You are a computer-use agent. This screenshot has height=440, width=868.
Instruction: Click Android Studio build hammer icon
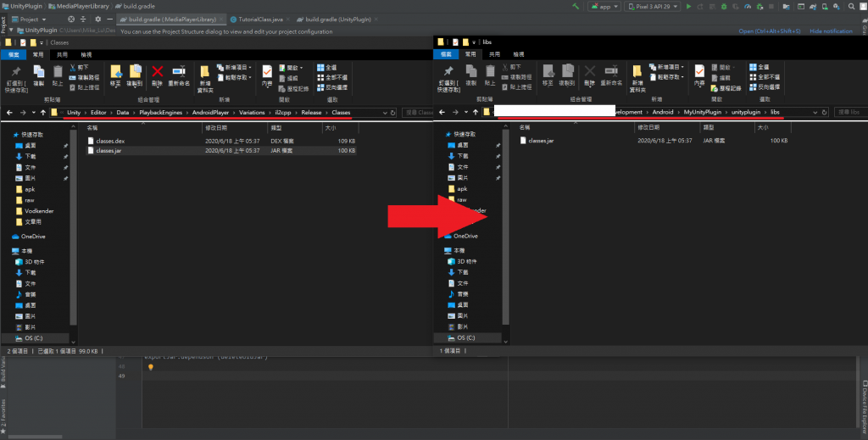[x=576, y=7]
